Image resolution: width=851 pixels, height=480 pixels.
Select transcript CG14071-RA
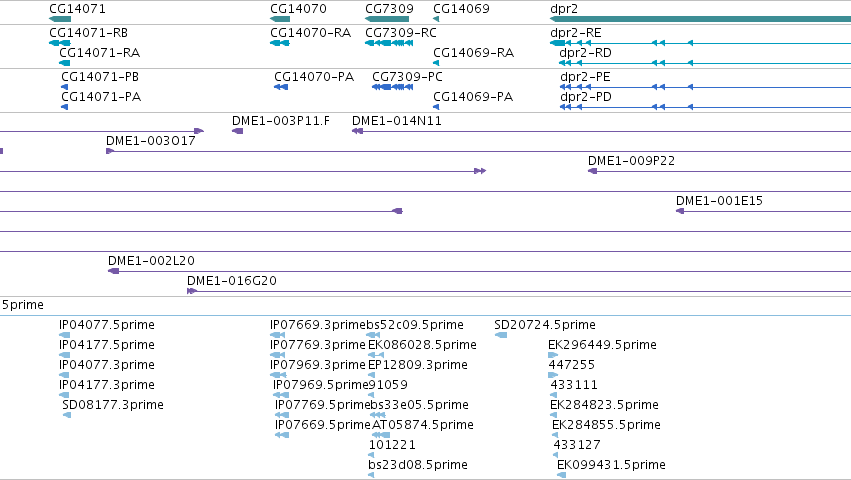(x=99, y=53)
